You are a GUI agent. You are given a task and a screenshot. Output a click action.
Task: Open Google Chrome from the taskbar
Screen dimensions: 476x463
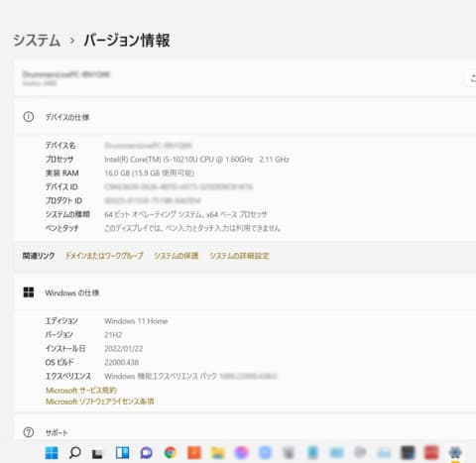[171, 453]
